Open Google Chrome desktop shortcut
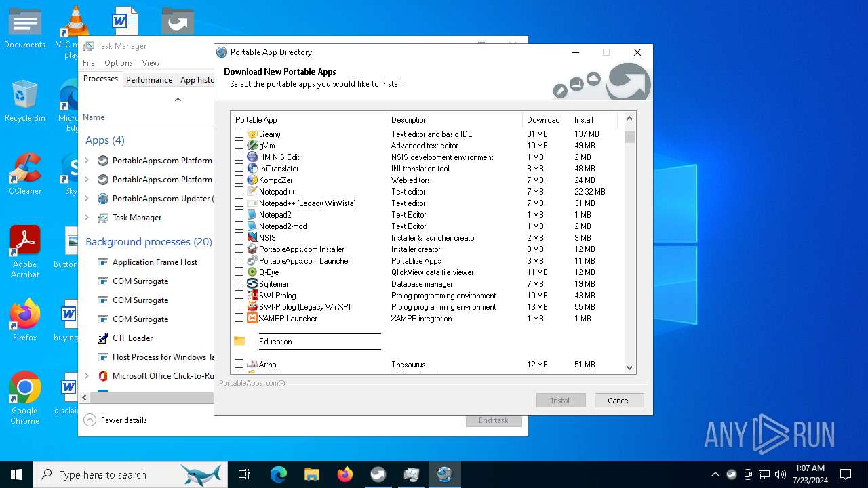868x488 pixels. [x=25, y=399]
